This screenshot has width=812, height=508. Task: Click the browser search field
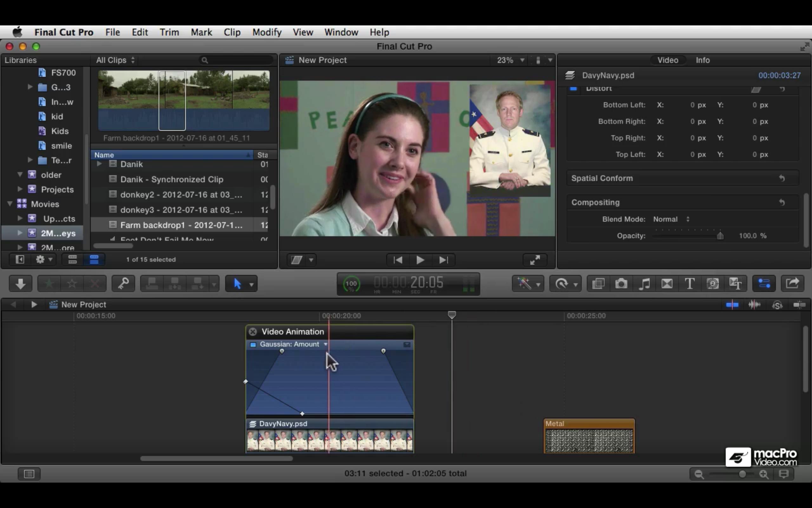point(236,60)
